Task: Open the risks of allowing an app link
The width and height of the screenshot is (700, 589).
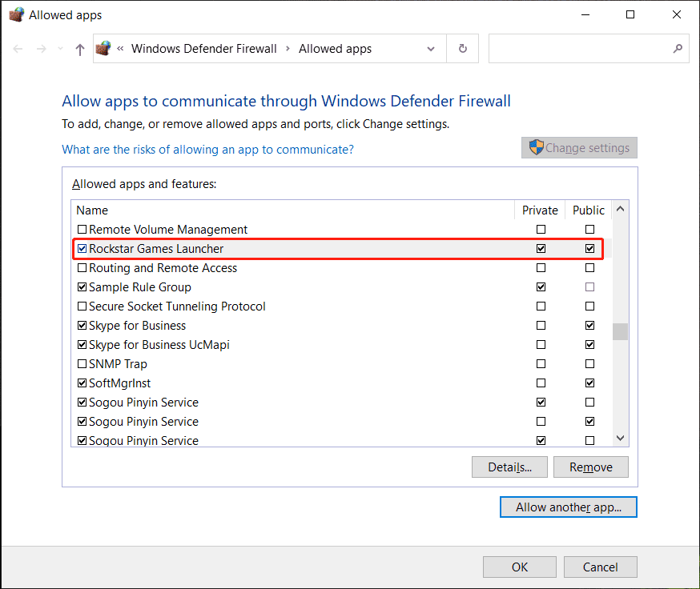Action: point(207,150)
